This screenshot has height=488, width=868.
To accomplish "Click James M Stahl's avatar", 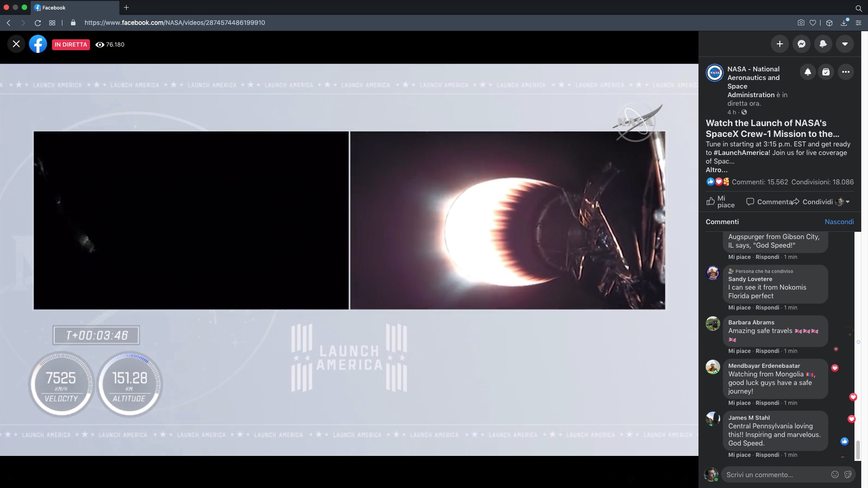I will [x=713, y=419].
